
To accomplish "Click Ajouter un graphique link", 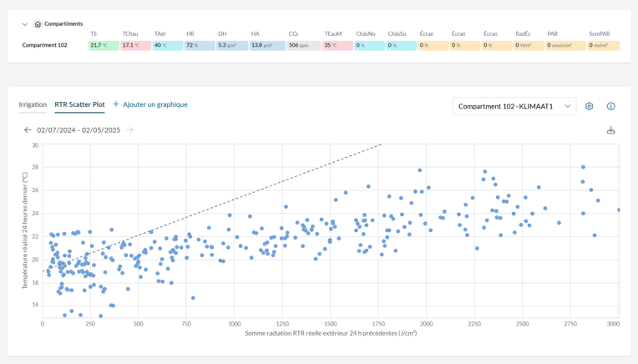I will pos(154,104).
